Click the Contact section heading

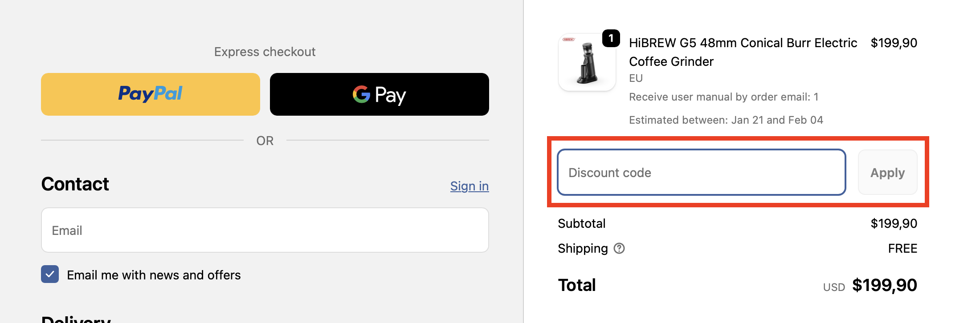(75, 184)
